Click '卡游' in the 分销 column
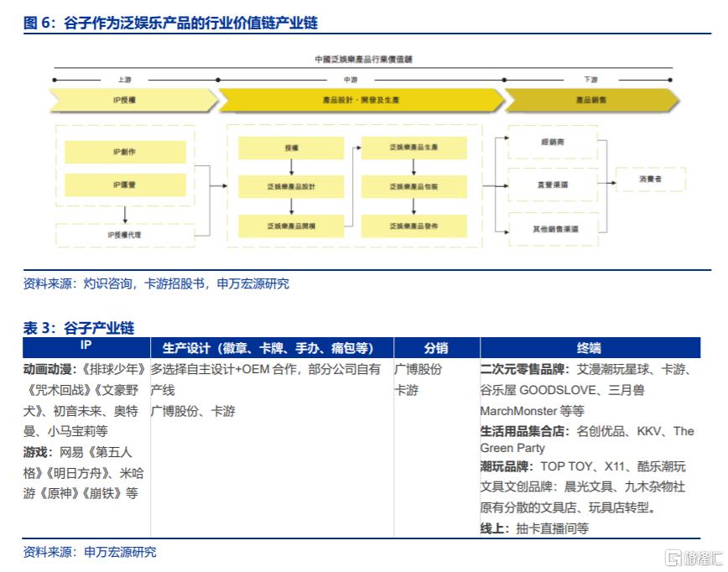 click(406, 390)
